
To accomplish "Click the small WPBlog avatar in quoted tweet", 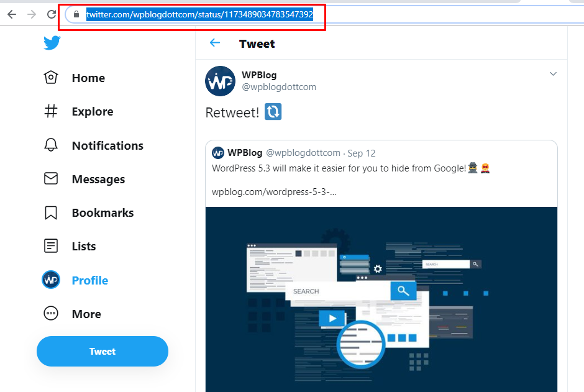I will 218,153.
